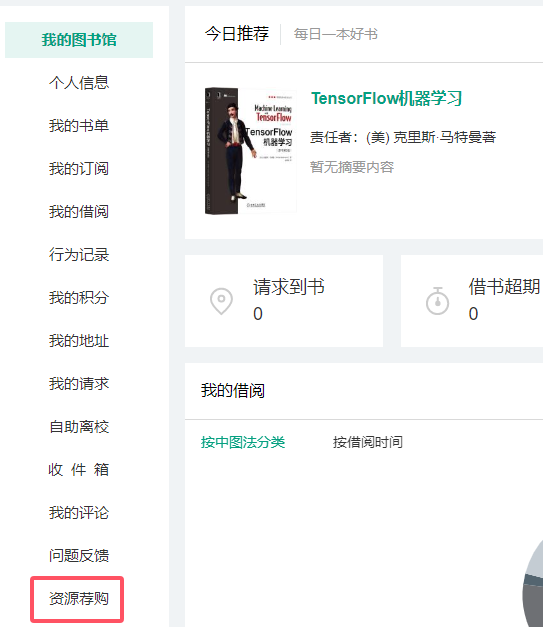Image resolution: width=543 pixels, height=627 pixels.
Task: Open 我的评论 sidebar item
Action: click(79, 513)
